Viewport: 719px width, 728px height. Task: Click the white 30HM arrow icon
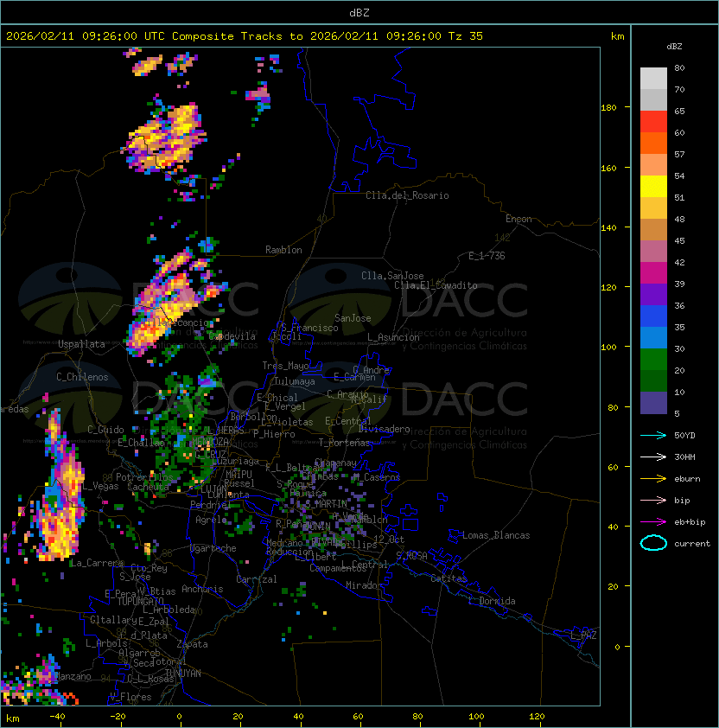(653, 457)
